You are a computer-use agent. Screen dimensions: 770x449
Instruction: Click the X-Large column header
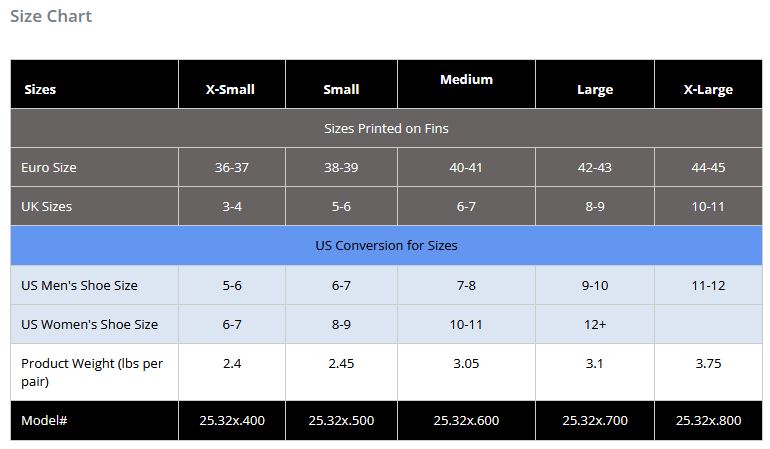(x=708, y=89)
